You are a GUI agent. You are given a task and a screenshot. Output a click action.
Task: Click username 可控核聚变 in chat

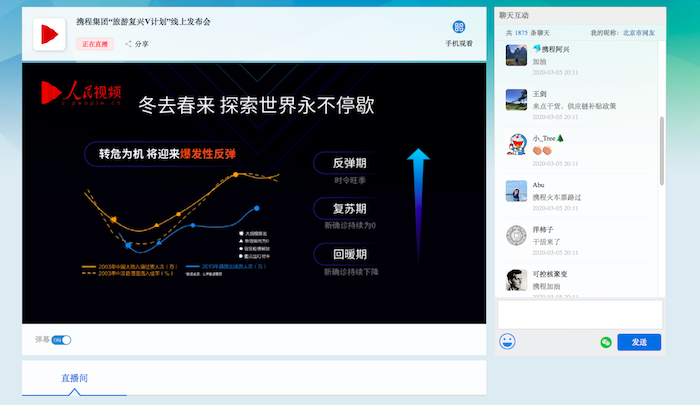pos(550,274)
